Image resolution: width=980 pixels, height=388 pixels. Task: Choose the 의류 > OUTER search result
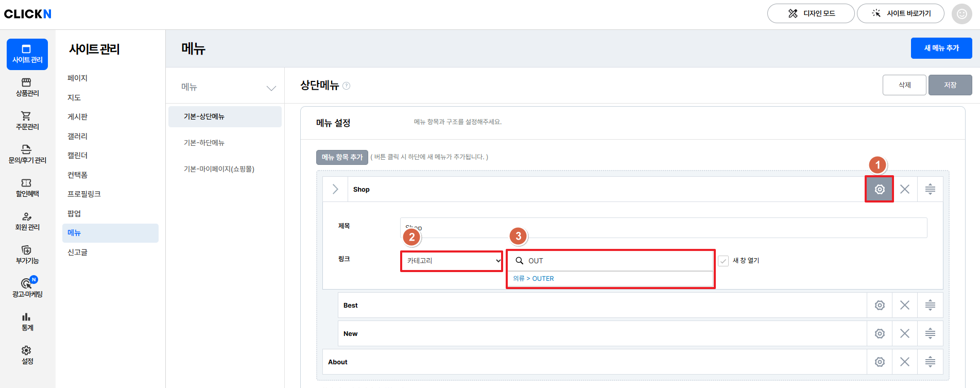coord(534,279)
